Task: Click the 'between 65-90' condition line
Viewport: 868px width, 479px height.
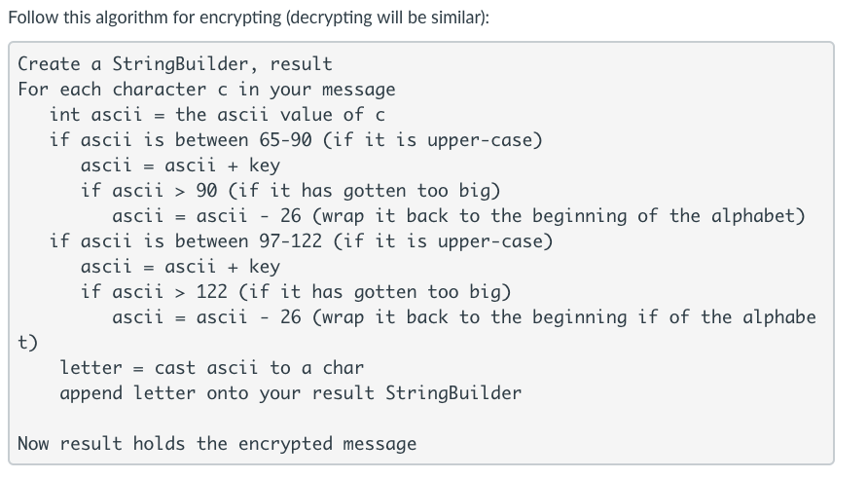Action: click(296, 140)
